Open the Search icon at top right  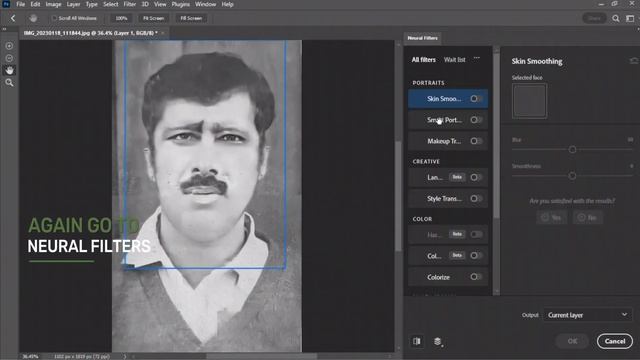tap(616, 18)
